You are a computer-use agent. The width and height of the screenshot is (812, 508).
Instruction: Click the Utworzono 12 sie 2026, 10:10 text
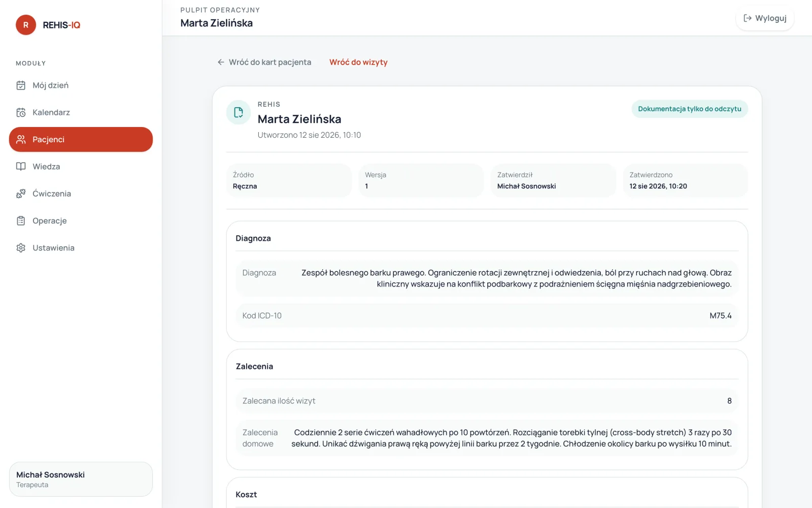click(309, 135)
